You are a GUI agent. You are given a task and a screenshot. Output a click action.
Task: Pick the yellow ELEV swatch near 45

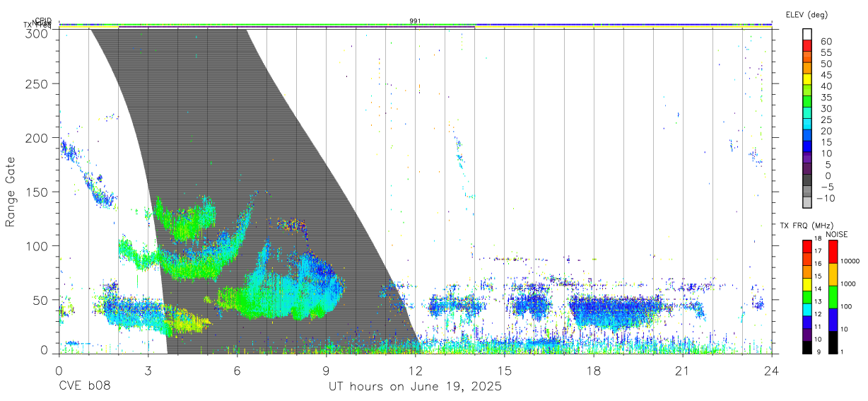[x=807, y=79]
